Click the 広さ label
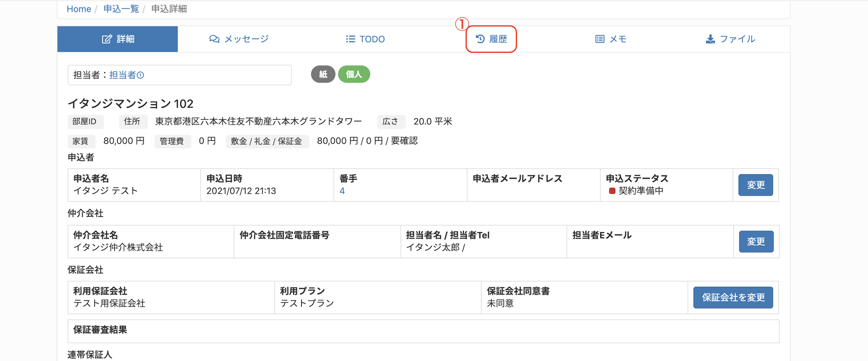The height and width of the screenshot is (361, 868). click(x=391, y=121)
